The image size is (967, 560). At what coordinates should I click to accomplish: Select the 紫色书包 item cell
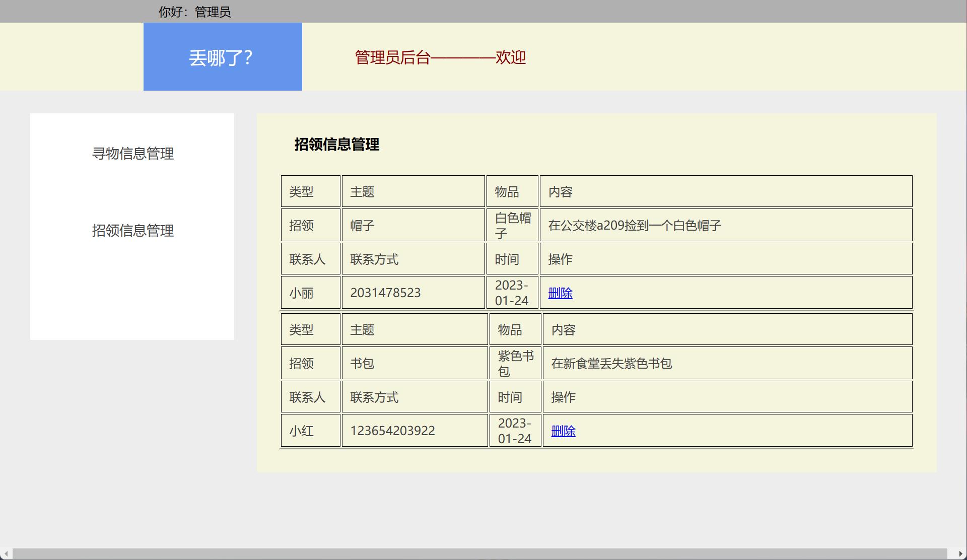[514, 363]
